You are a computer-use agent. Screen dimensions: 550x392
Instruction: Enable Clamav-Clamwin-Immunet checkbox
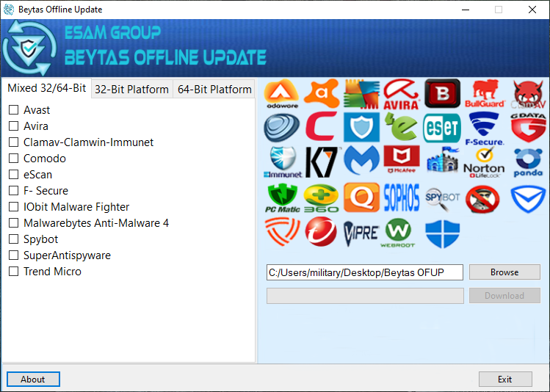14,142
